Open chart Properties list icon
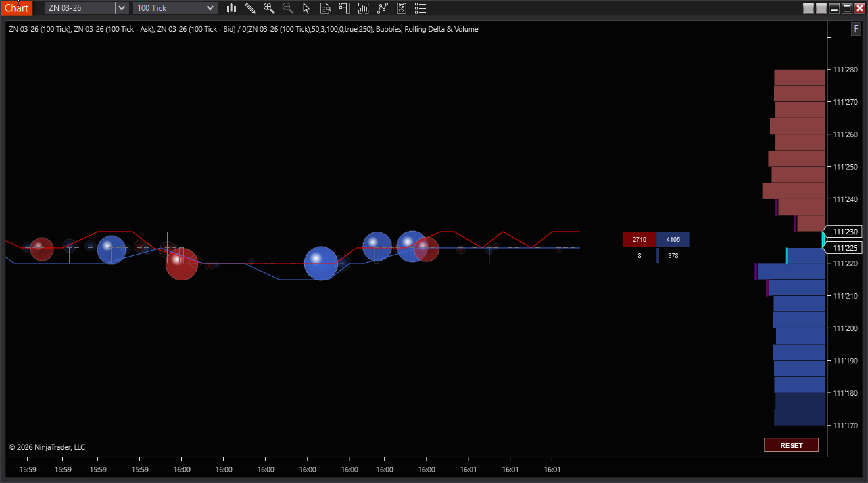This screenshot has height=483, width=868. pos(420,8)
